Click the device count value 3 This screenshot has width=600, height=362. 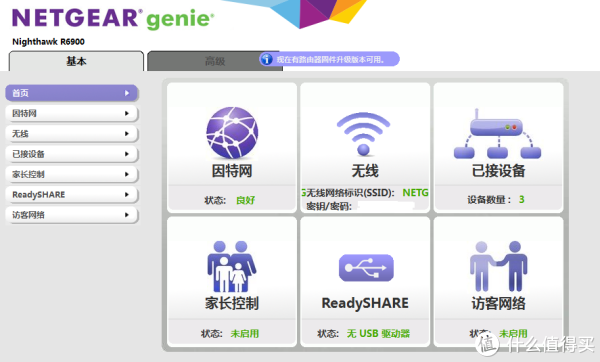(522, 199)
